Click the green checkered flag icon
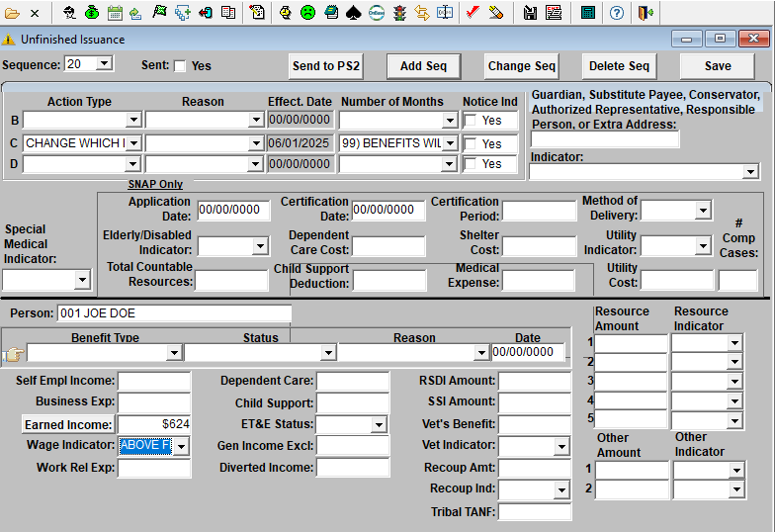775x532 pixels. click(159, 12)
